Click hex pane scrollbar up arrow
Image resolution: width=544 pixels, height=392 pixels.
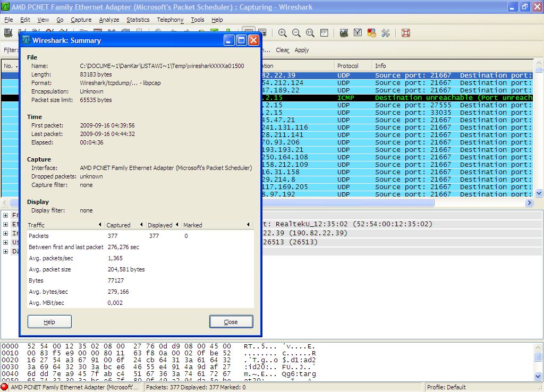538,347
